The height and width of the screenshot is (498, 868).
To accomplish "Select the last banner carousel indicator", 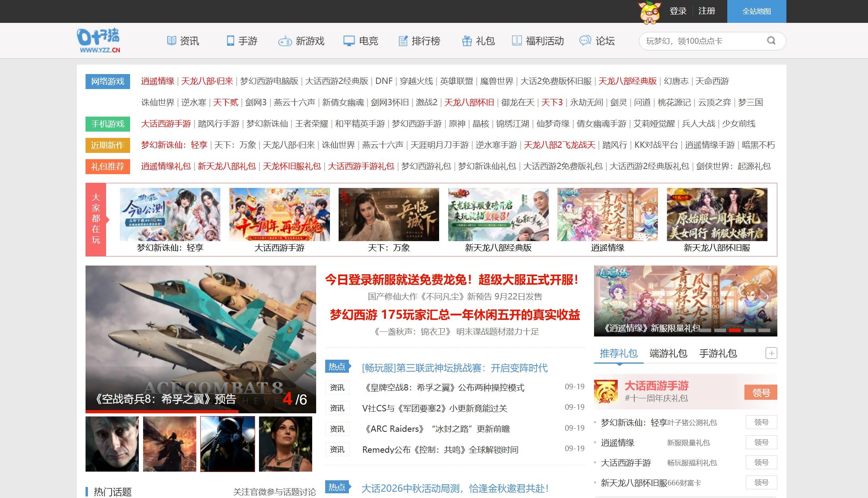I will (764, 330).
